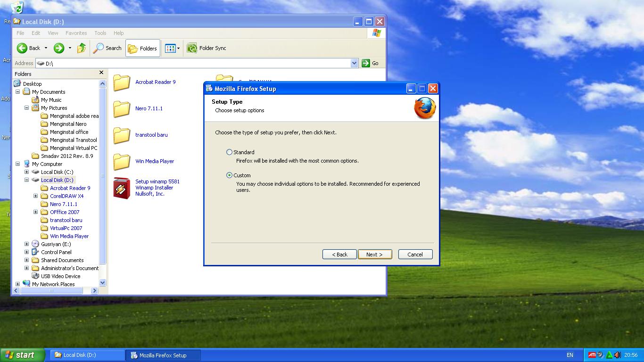Collapse My Pictures tree node
644x362 pixels.
[27, 108]
